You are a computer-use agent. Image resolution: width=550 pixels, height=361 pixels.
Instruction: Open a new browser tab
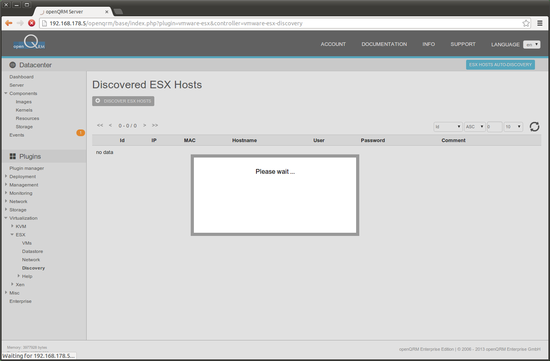coord(118,12)
